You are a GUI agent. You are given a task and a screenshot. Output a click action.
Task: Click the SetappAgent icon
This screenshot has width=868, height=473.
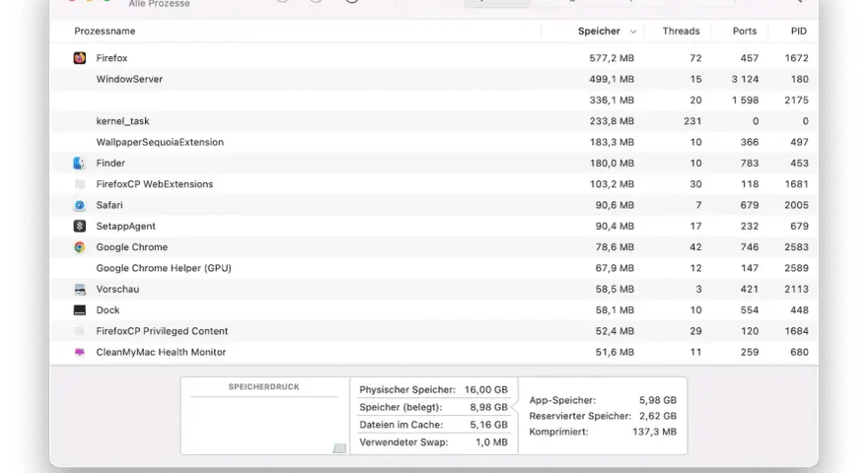tap(80, 227)
